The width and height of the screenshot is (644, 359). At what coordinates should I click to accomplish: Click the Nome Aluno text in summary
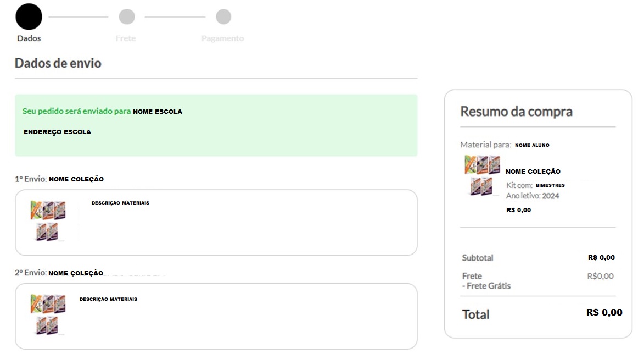tap(533, 145)
